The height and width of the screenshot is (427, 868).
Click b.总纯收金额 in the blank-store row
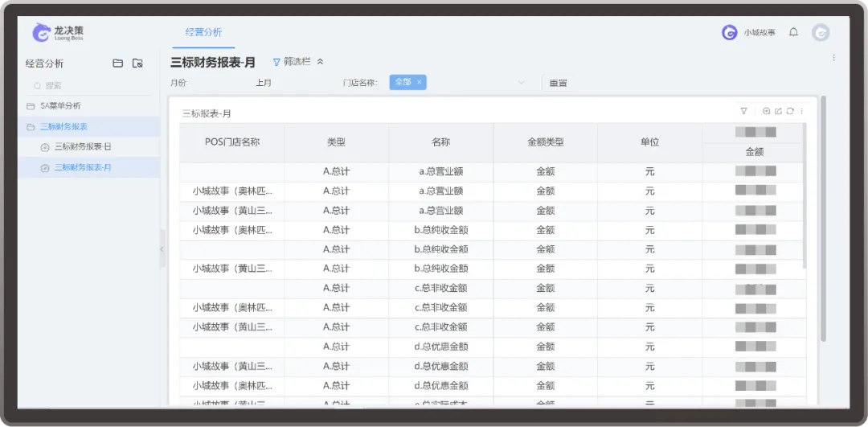click(x=440, y=249)
